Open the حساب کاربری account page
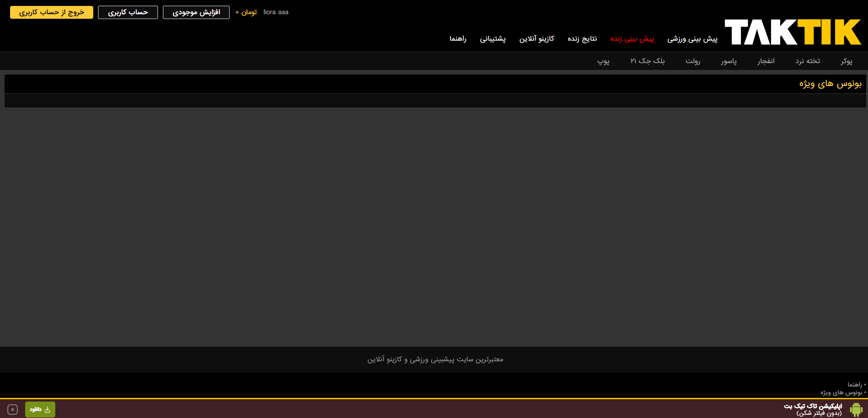 pyautogui.click(x=128, y=12)
